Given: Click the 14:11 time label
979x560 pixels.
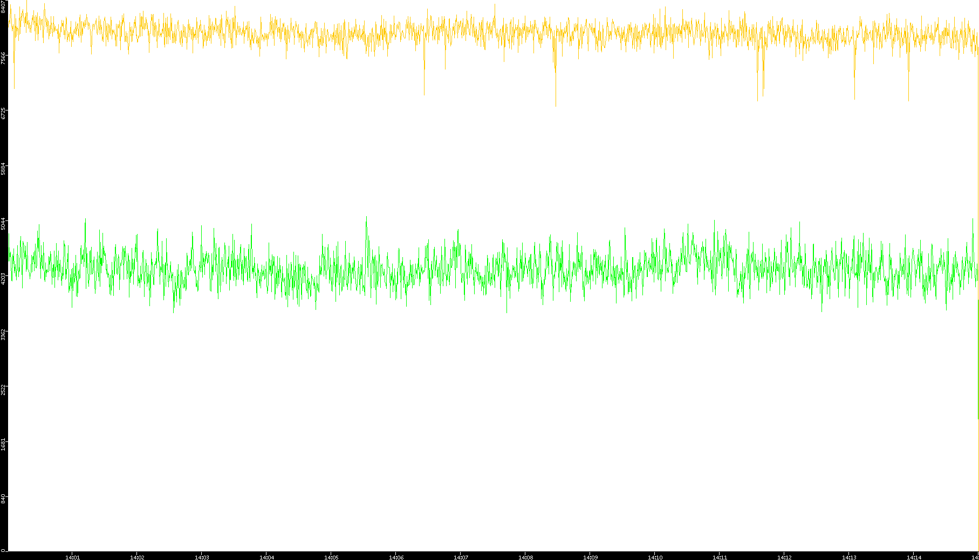Looking at the screenshot, I should pos(720,557).
